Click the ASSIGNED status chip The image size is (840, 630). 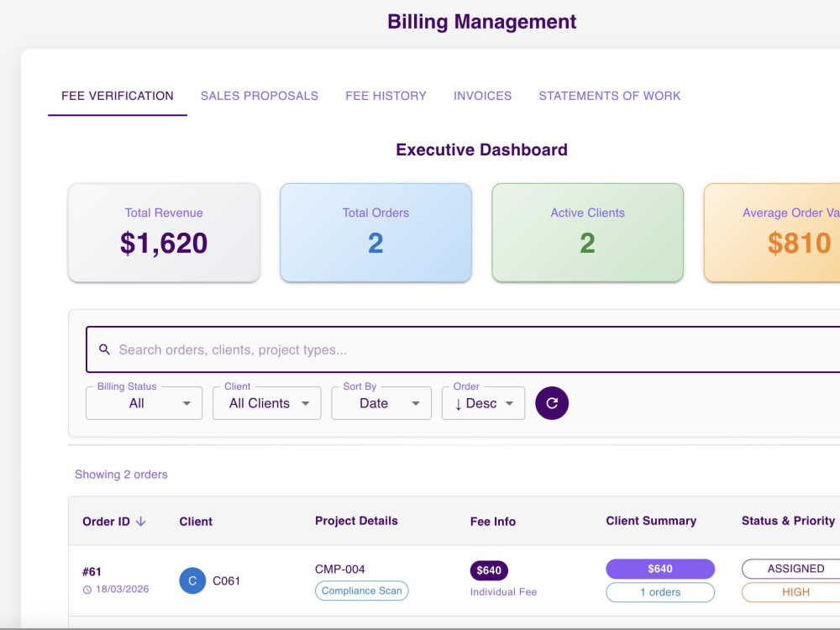click(x=792, y=569)
